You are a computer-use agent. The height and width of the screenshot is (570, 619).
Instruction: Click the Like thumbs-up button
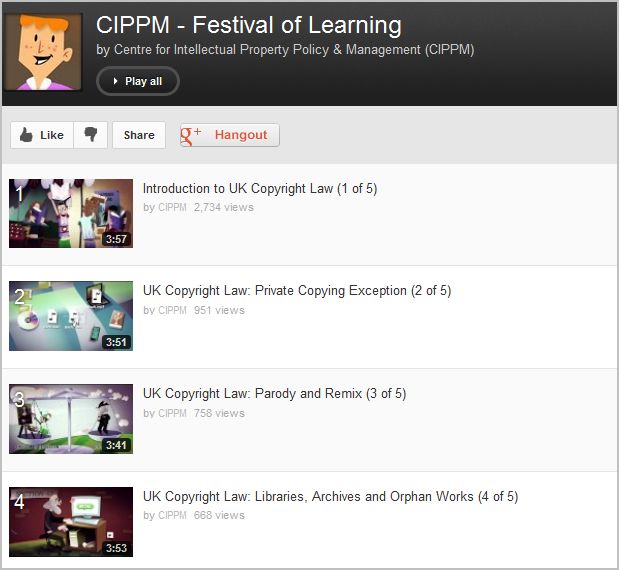(x=42, y=135)
